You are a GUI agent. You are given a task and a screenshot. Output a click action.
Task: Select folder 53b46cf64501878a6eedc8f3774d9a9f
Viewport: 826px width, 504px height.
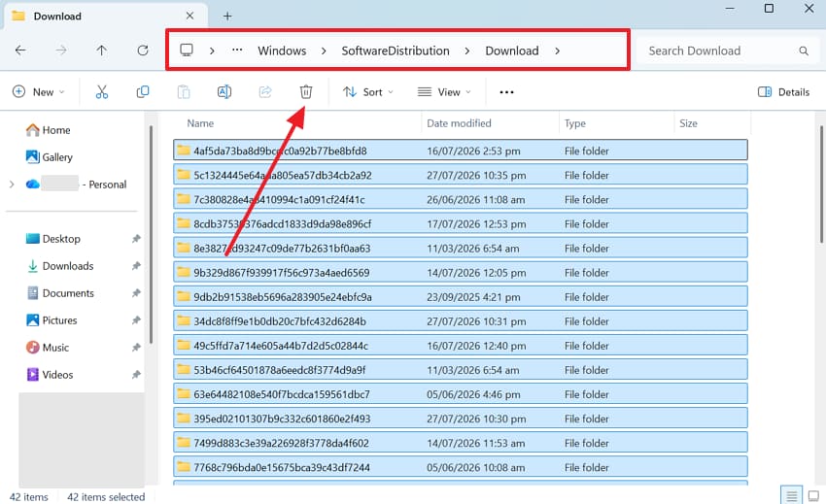tap(461, 370)
